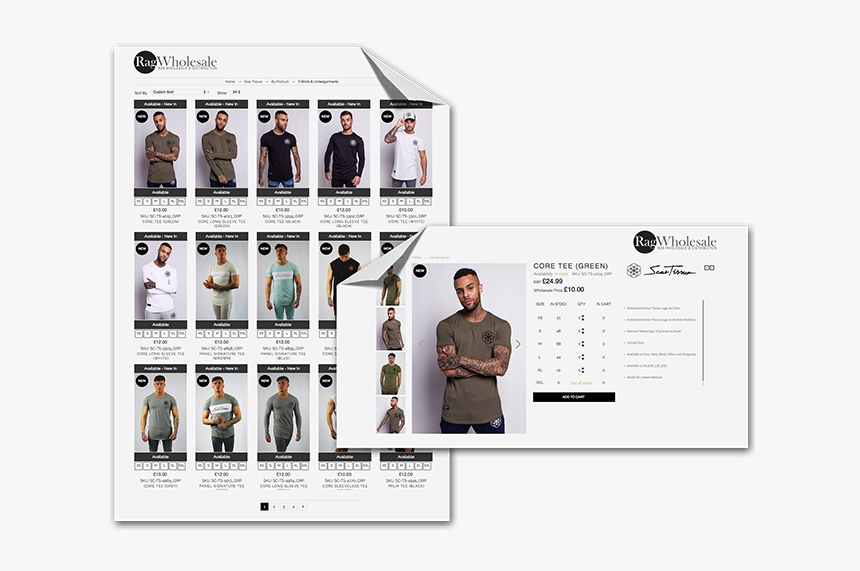Click 'Out of stock' label in XXL row
Viewport: 860px width, 571px height.
point(581,383)
